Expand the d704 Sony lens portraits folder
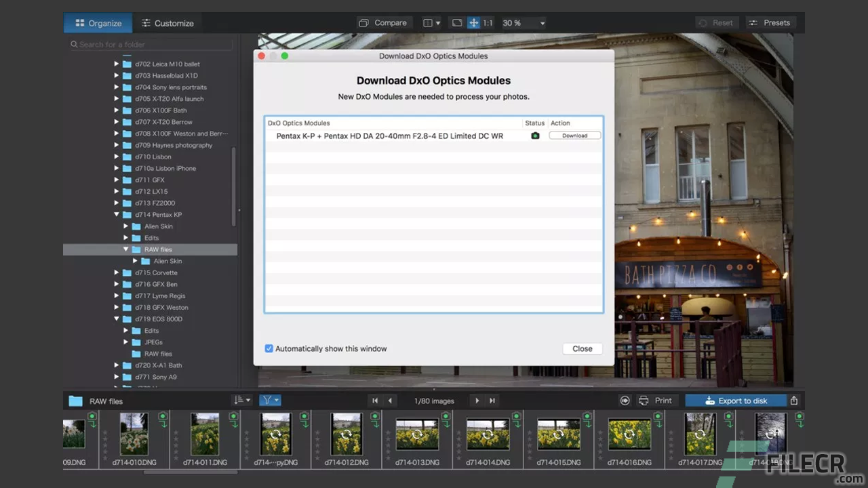This screenshot has width=868, height=488. tap(117, 87)
